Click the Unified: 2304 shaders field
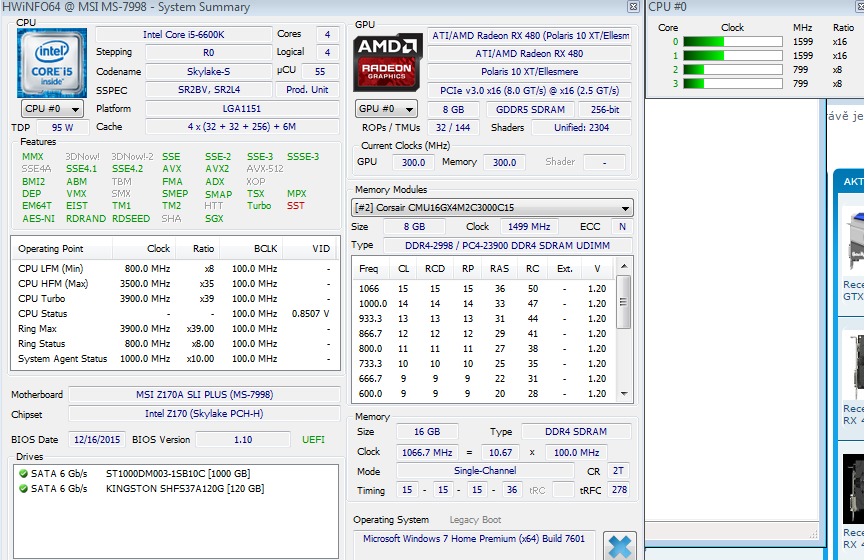Screen dimensions: 864x560 pos(581,128)
